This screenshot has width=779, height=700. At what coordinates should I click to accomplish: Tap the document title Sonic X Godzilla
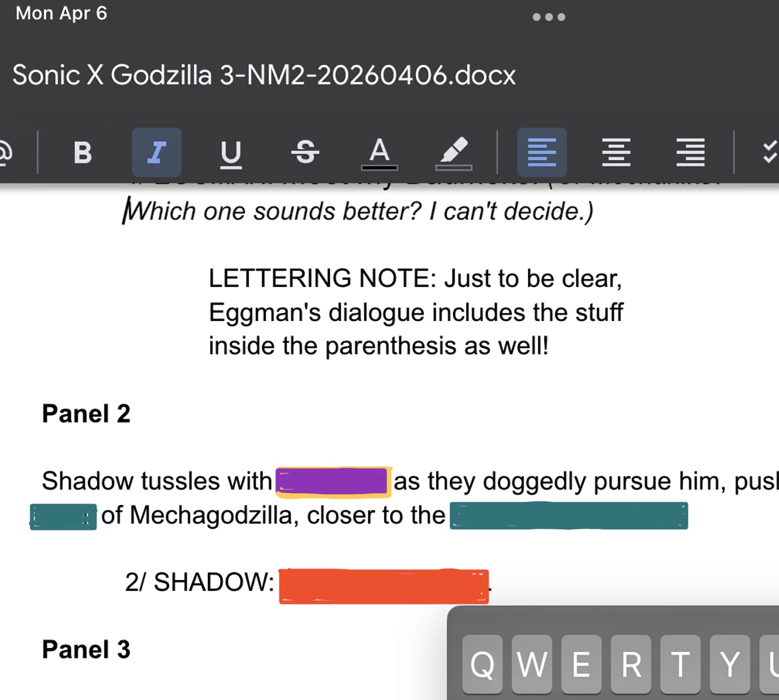tap(264, 75)
